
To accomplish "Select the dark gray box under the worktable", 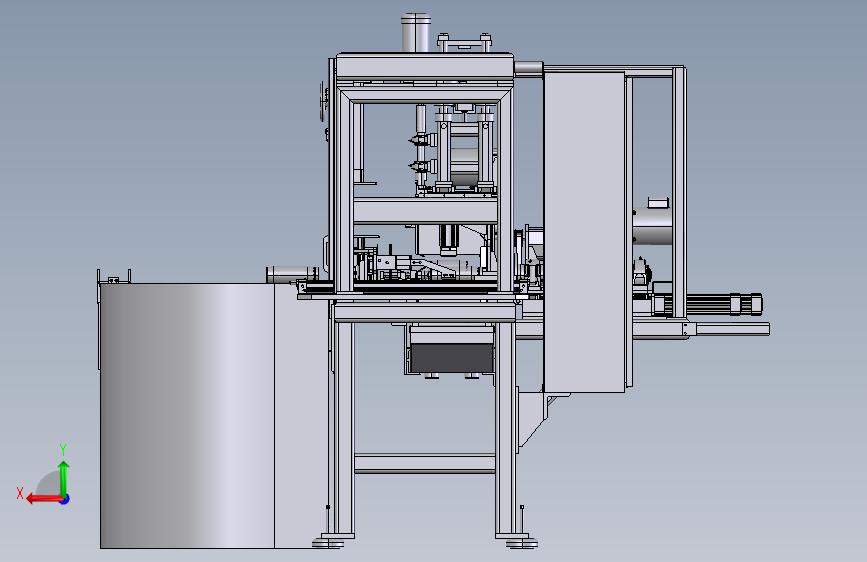I will click(x=452, y=358).
